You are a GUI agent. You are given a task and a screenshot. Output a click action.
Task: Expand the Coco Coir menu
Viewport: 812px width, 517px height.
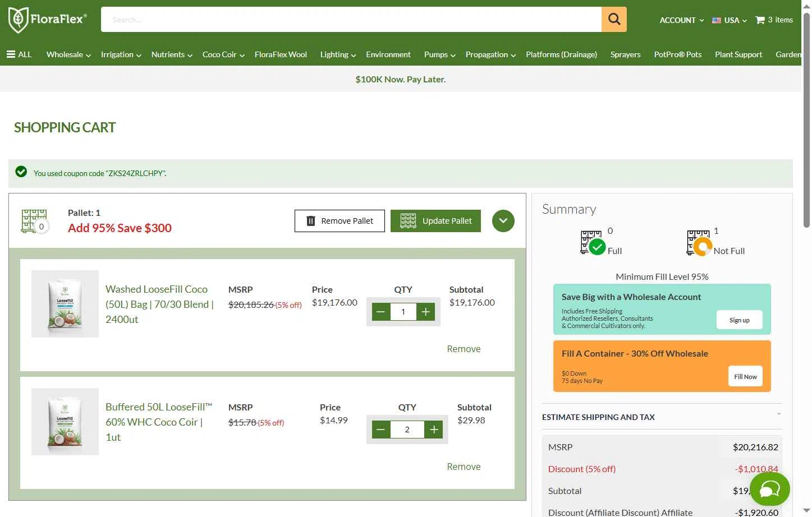coord(223,54)
